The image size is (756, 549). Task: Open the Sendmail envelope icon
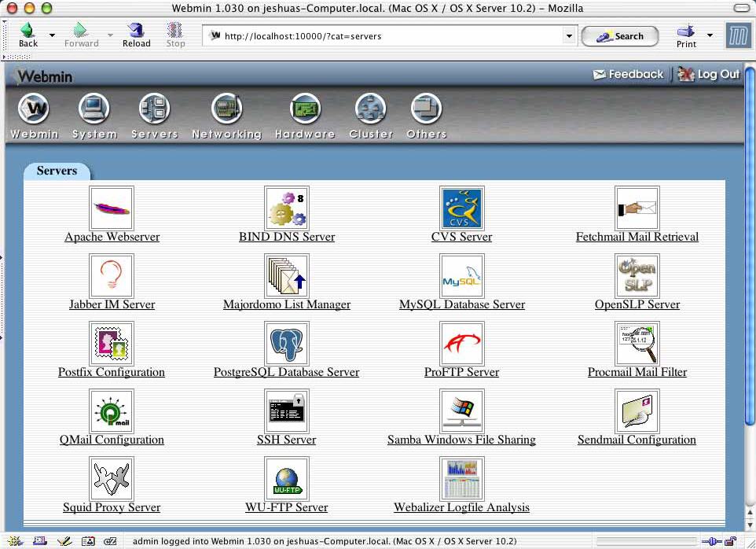pos(637,411)
